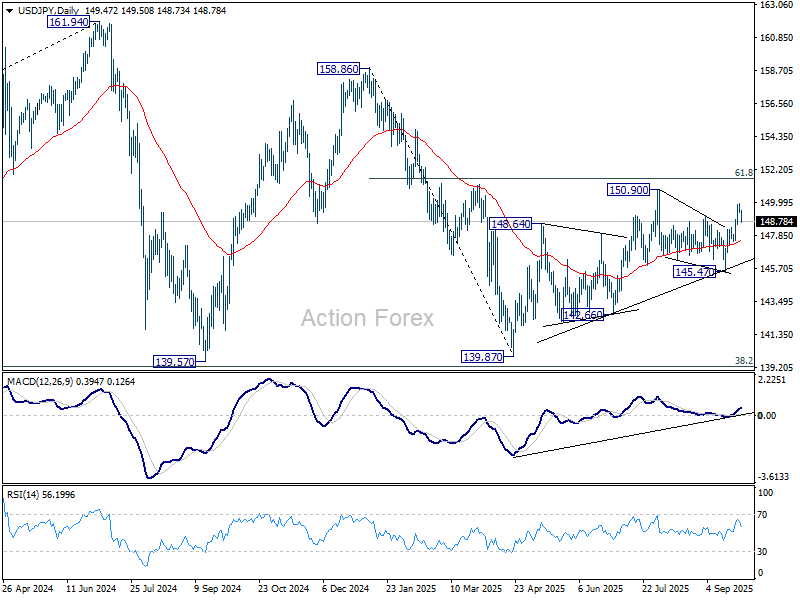Select the 38.2 Fibonacci level label

point(743,361)
